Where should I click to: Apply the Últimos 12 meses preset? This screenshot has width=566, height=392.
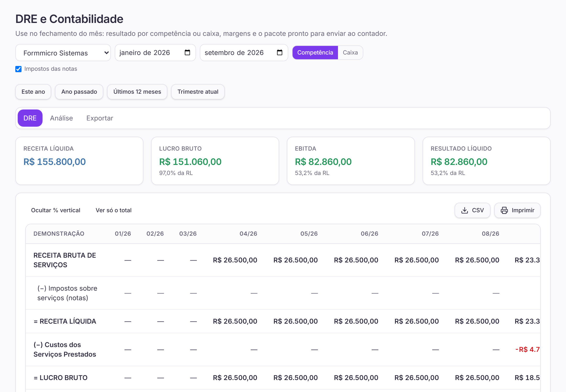pos(137,92)
